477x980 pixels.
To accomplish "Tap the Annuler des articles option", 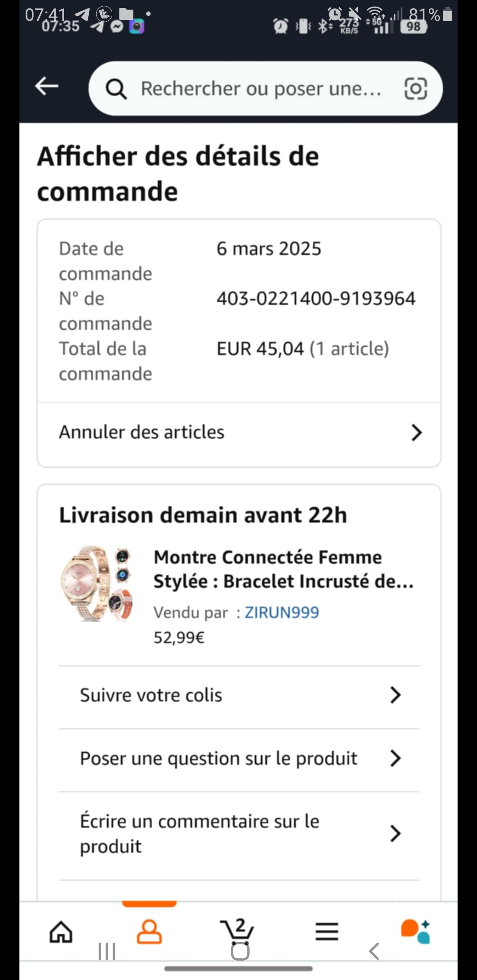I will pos(142,433).
